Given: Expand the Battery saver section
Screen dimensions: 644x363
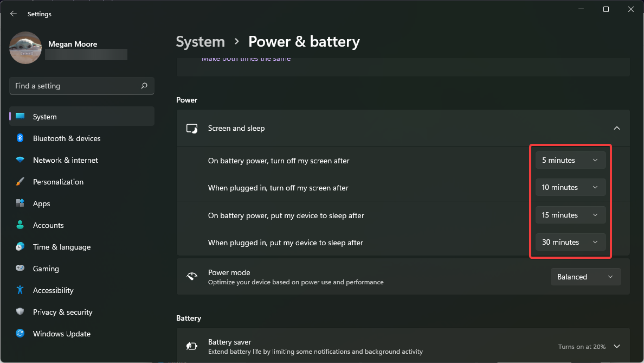Looking at the screenshot, I should point(616,346).
